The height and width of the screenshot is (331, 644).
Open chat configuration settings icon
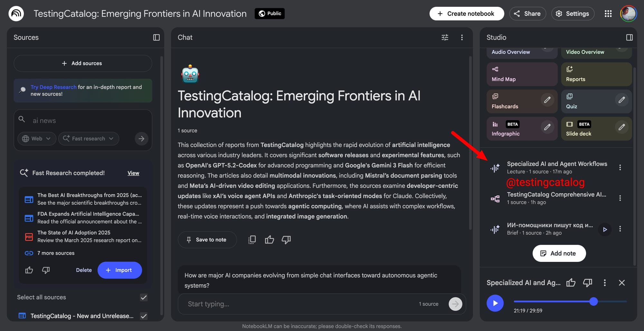tap(445, 38)
